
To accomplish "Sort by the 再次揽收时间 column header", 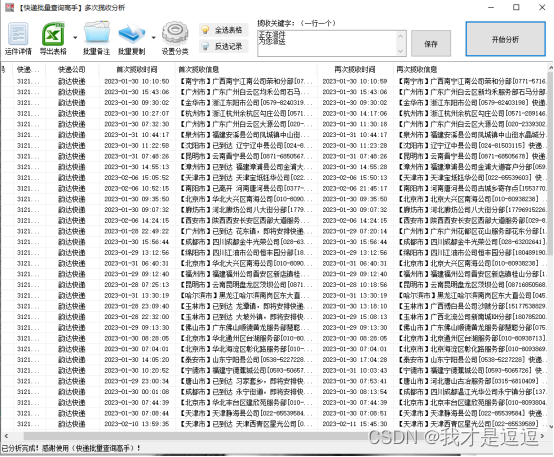I will [x=355, y=70].
